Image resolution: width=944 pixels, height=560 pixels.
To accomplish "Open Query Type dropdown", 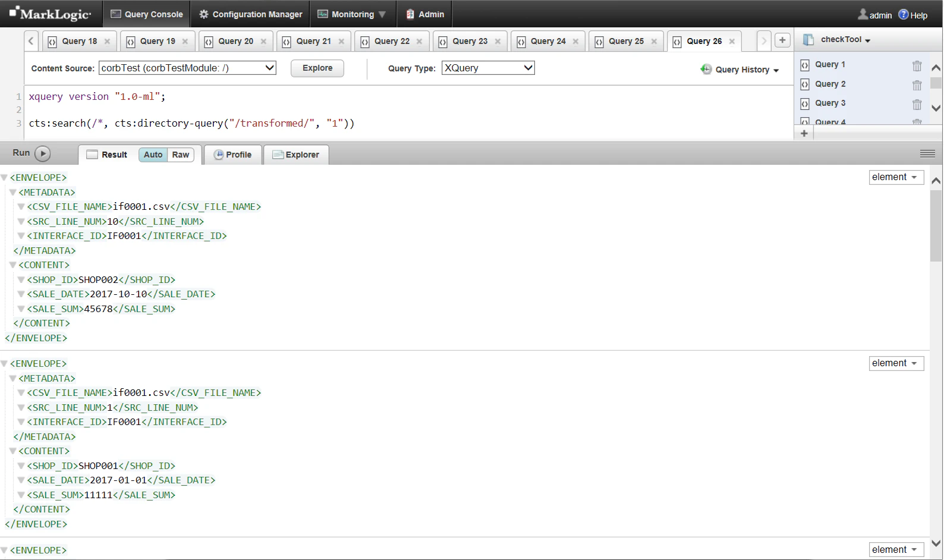I will pyautogui.click(x=488, y=68).
